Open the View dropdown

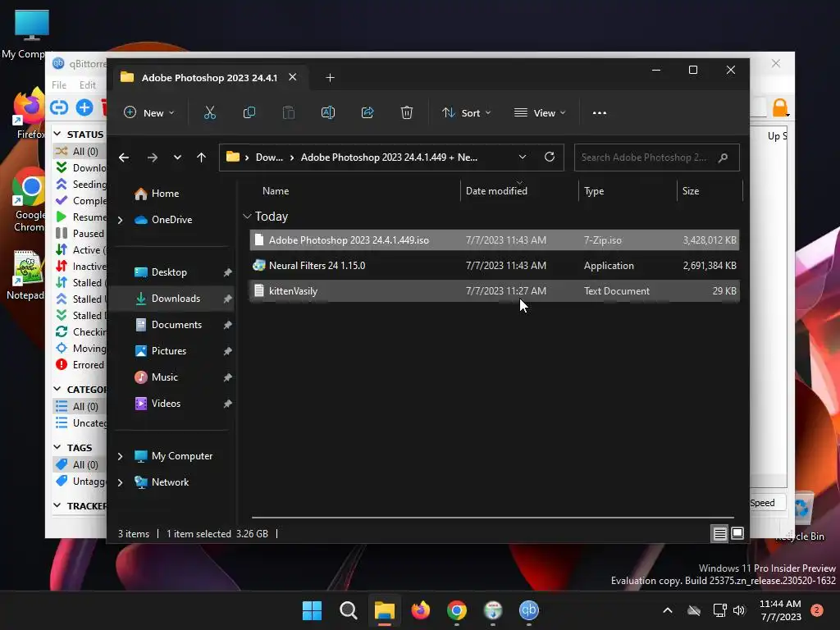(540, 113)
